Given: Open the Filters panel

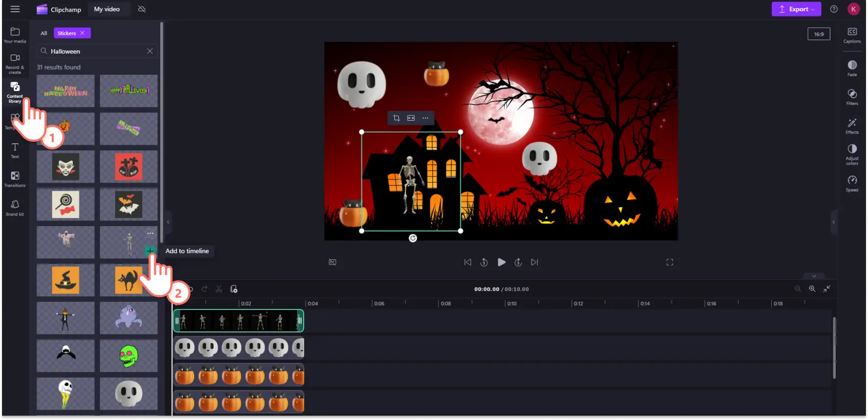Looking at the screenshot, I should click(x=852, y=97).
